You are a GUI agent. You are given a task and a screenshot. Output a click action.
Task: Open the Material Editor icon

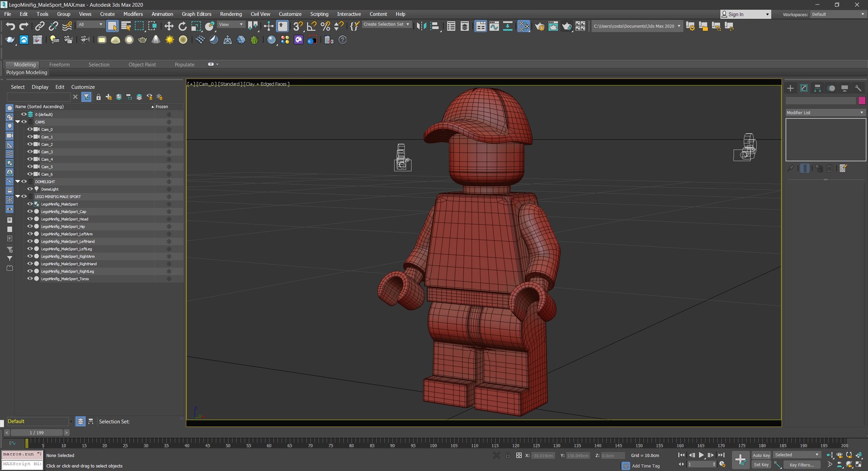(524, 26)
